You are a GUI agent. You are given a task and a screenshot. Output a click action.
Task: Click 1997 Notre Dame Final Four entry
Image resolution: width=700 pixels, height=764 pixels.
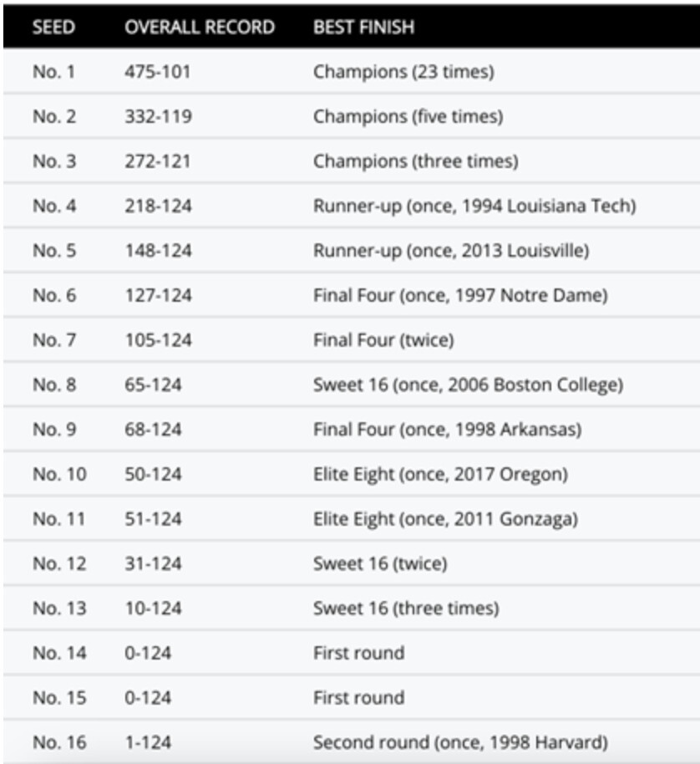(x=460, y=295)
